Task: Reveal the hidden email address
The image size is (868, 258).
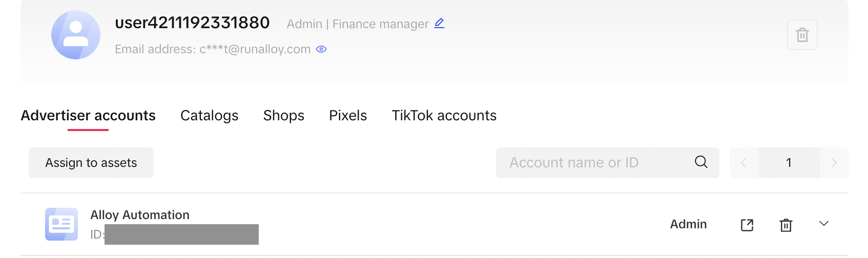Action: coord(321,49)
